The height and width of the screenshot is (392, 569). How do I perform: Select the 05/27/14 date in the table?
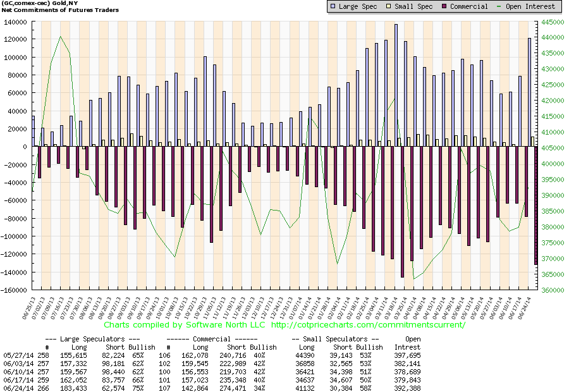pos(16,355)
